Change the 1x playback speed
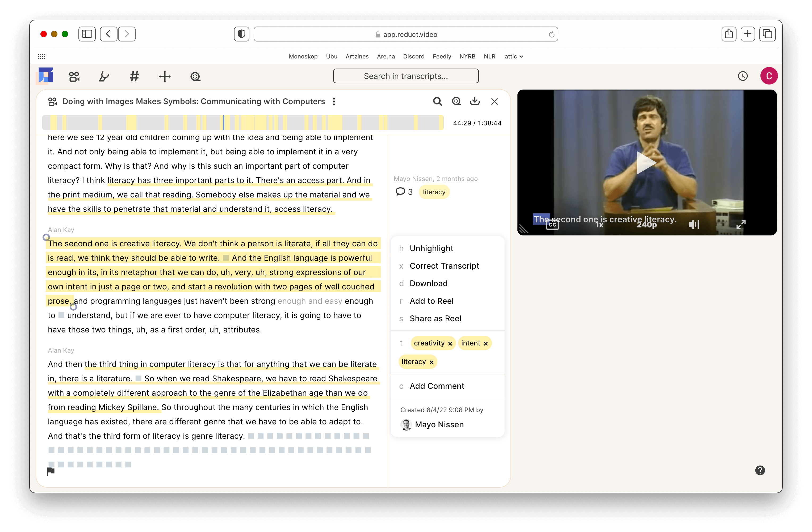 (599, 225)
